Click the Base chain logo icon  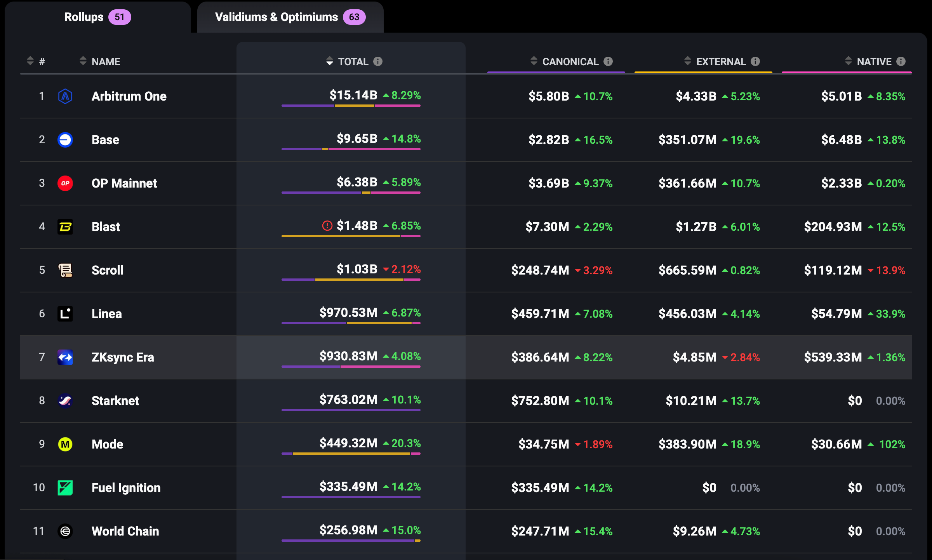coord(65,139)
